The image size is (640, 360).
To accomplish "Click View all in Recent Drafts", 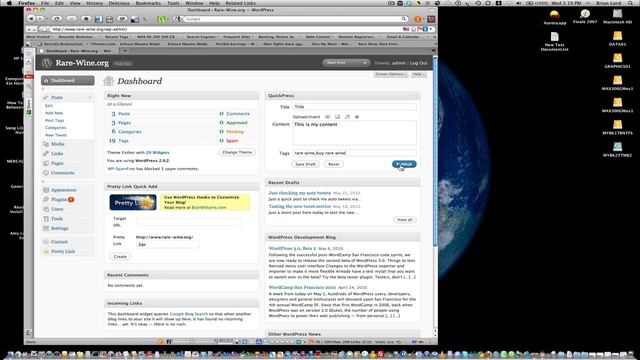I will 405,220.
